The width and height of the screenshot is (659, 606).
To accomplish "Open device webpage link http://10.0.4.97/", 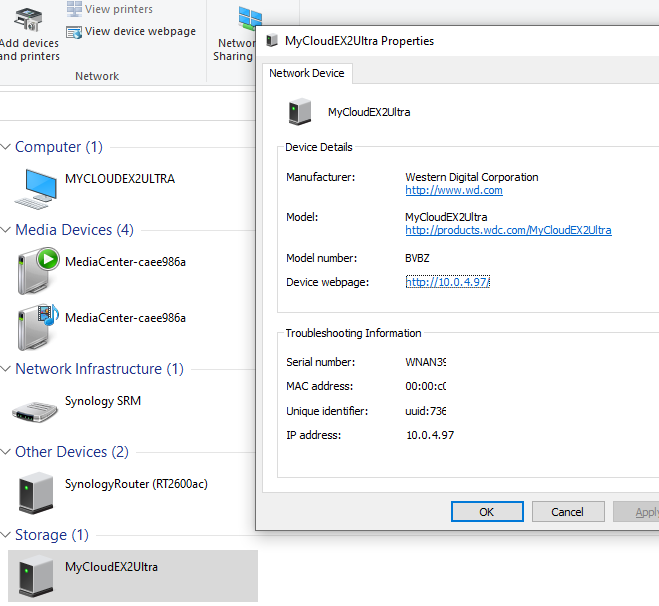I will click(x=448, y=282).
